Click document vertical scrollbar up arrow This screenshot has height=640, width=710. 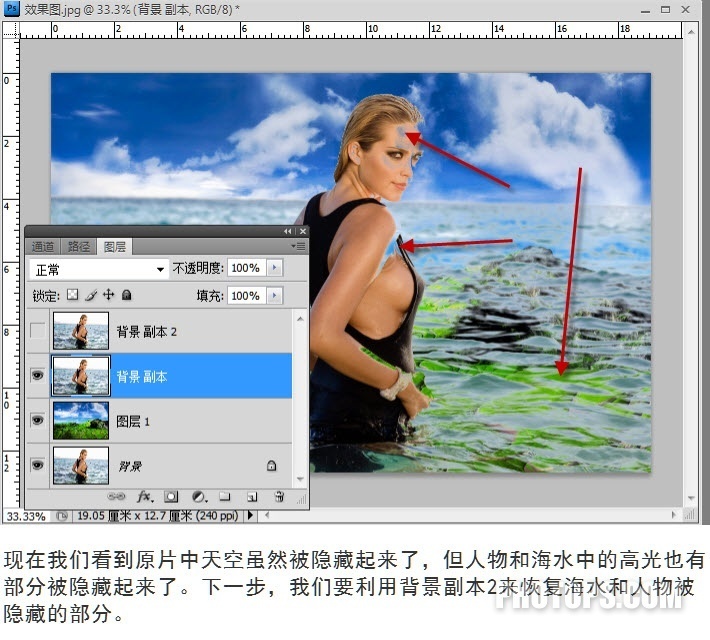point(691,32)
